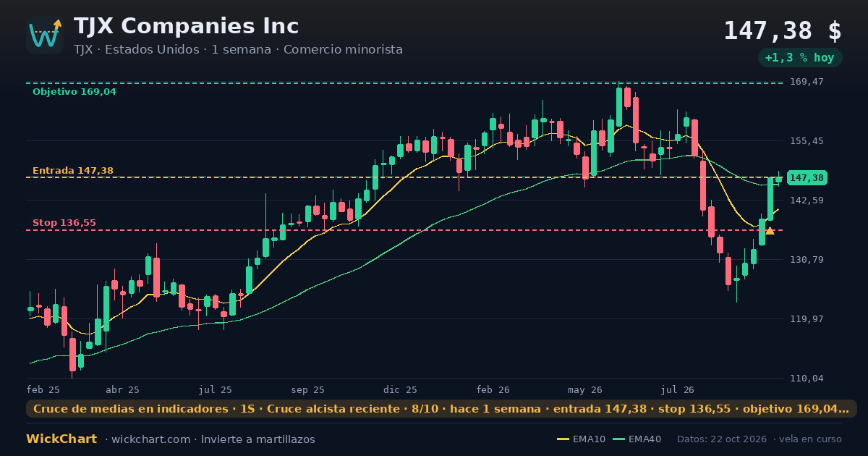Viewport: 868px width, 456px height.
Task: Click the 'jul 26' date axis label
Action: click(678, 389)
